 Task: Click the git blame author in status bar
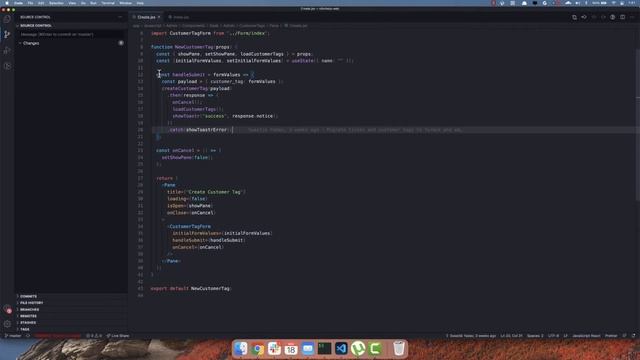coord(471,336)
